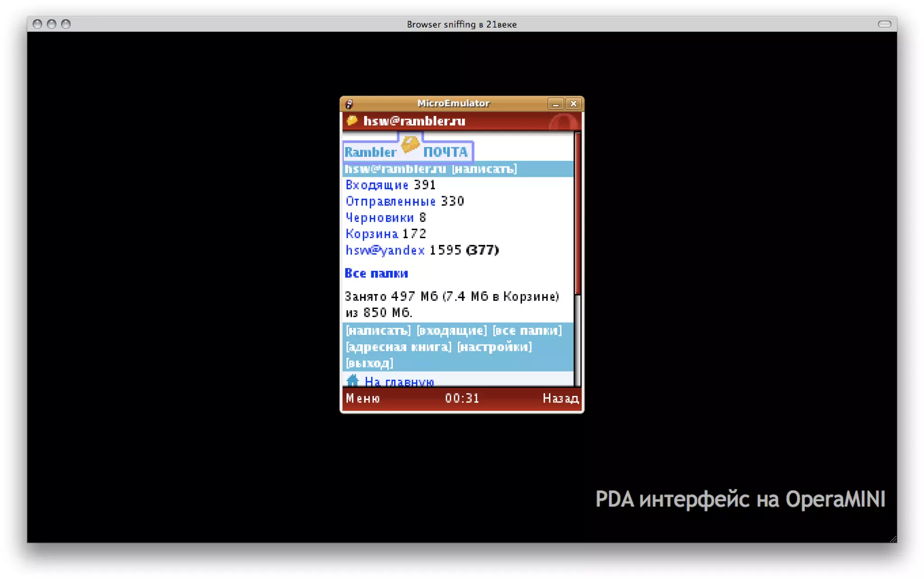Screen dimensions: 924x580
Task: Open the Все папки heading link
Action: point(376,273)
